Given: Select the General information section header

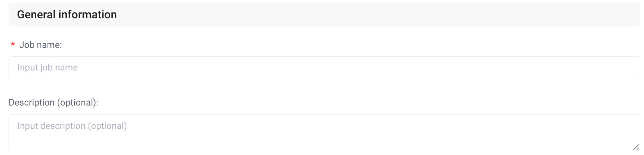Looking at the screenshot, I should [x=324, y=14].
